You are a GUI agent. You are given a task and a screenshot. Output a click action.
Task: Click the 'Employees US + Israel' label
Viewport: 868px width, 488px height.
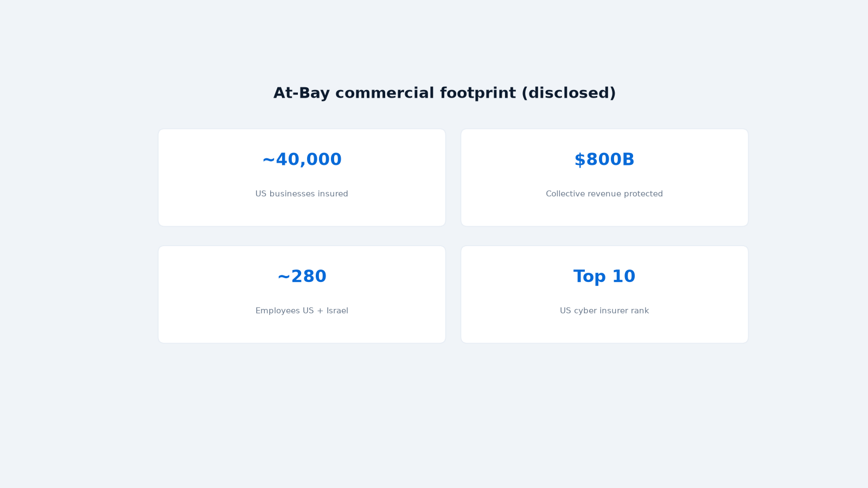coord(302,311)
